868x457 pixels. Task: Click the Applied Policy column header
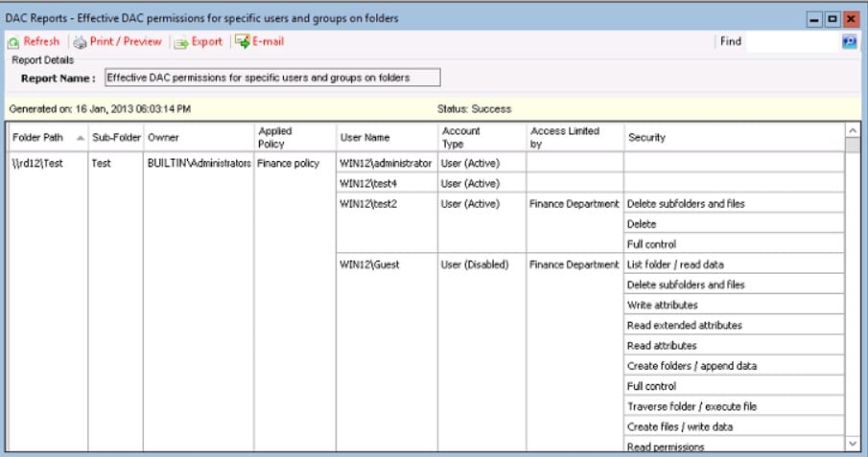(x=295, y=137)
